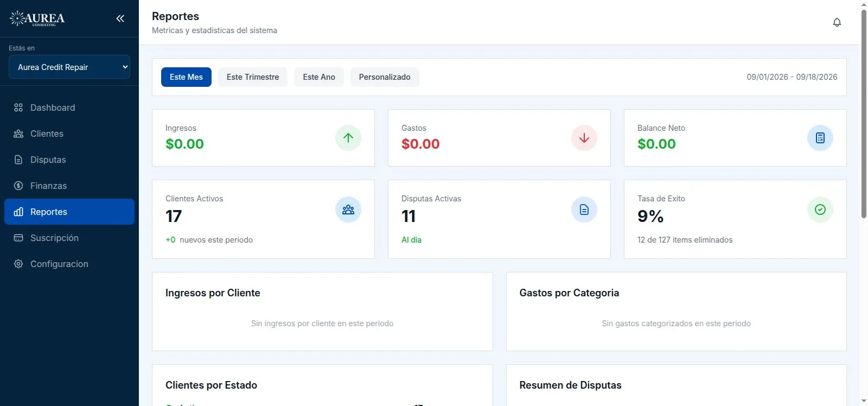
Task: Open Configuracion settings page
Action: [x=69, y=264]
